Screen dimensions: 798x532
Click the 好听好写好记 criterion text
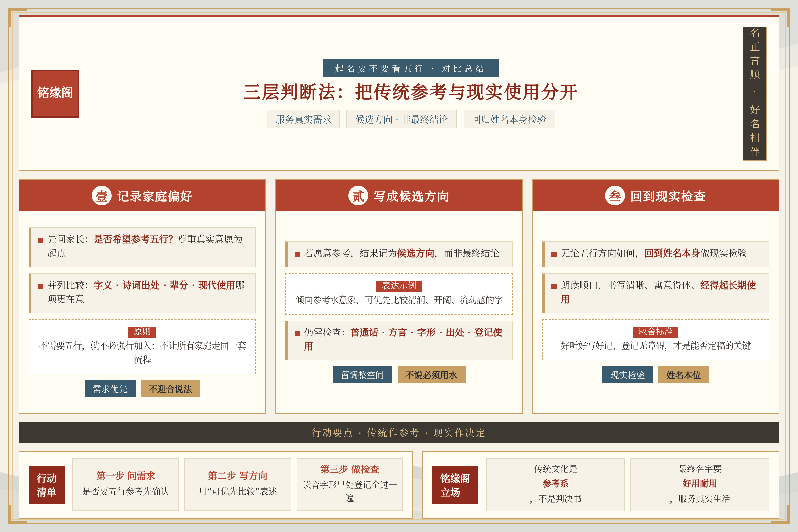pos(655,346)
